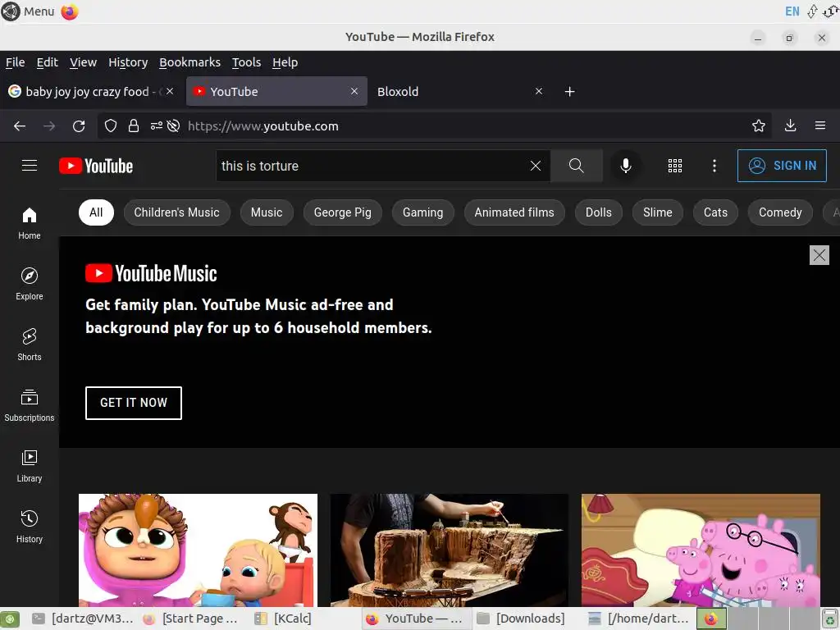Open the YouTube apps grid
This screenshot has width=840, height=630.
point(675,166)
